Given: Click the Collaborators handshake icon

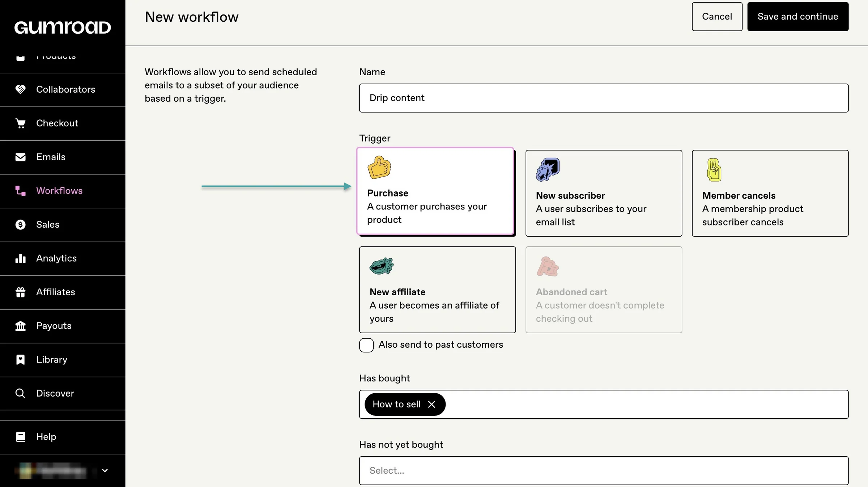Looking at the screenshot, I should click(x=21, y=89).
